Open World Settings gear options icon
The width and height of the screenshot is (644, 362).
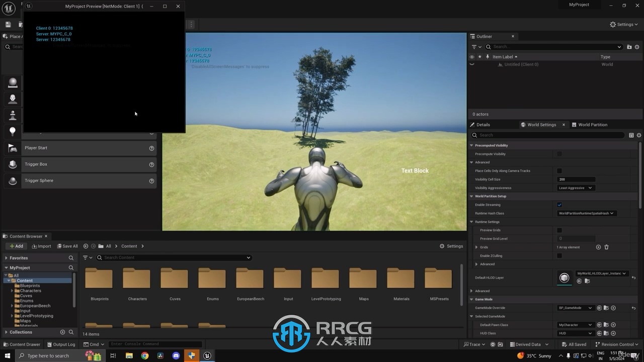click(639, 135)
